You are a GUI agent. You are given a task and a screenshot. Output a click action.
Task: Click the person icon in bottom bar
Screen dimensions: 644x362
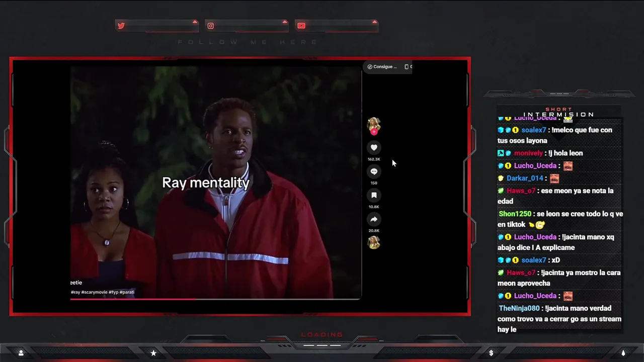(x=21, y=353)
